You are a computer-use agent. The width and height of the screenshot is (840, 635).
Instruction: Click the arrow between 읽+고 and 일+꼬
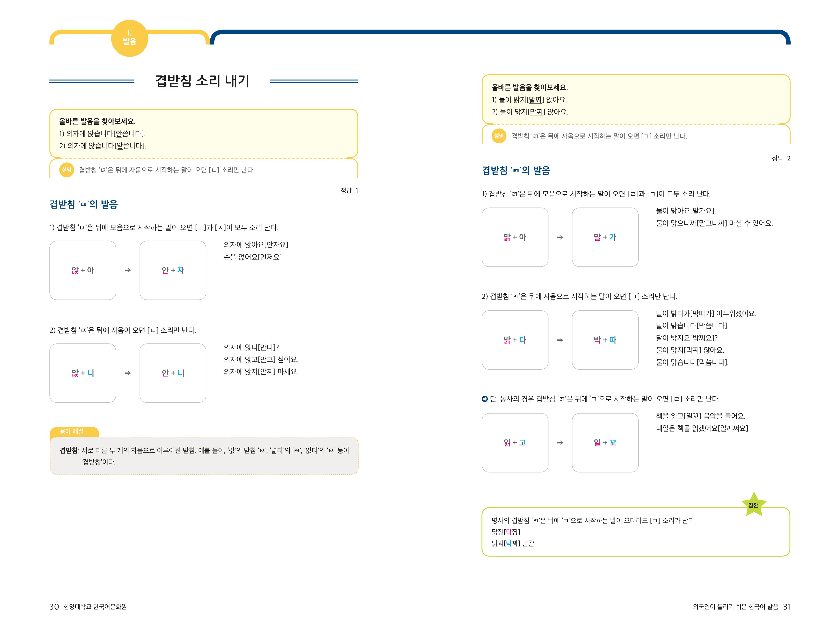coord(560,443)
